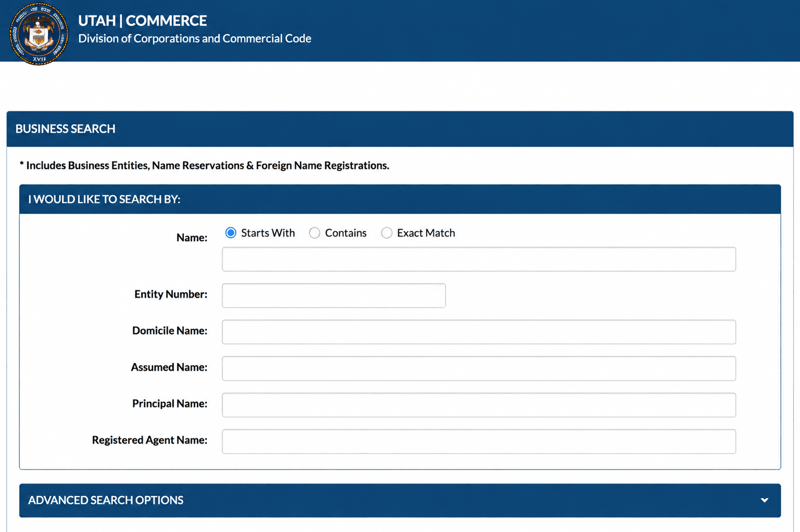Click the Assumed Name label
The image size is (800, 532).
point(169,367)
